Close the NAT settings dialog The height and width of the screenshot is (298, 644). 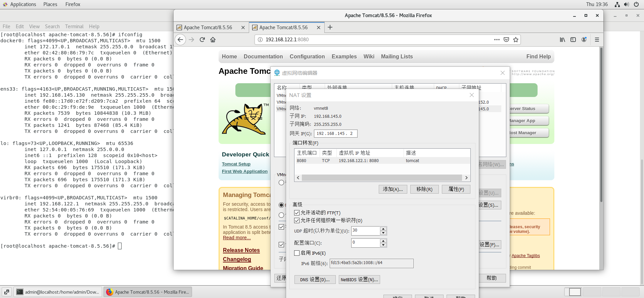click(x=472, y=95)
